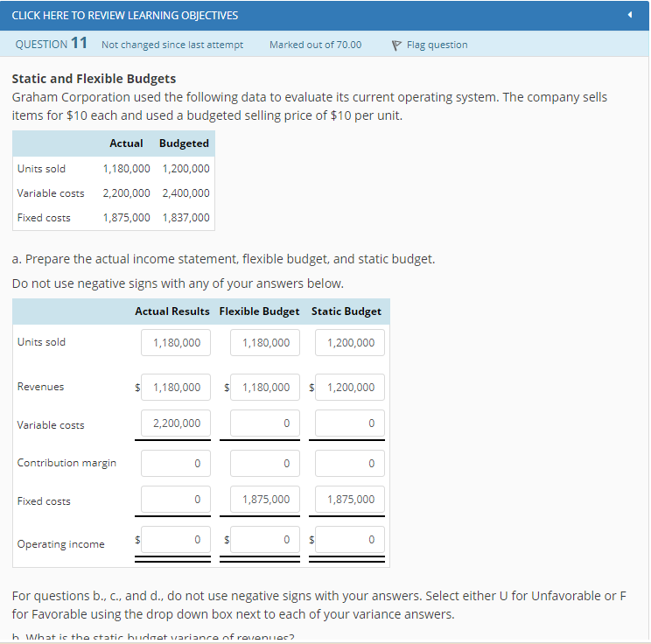This screenshot has height=644, width=651.
Task: Click 'Operating income' row label
Action: 60,544
